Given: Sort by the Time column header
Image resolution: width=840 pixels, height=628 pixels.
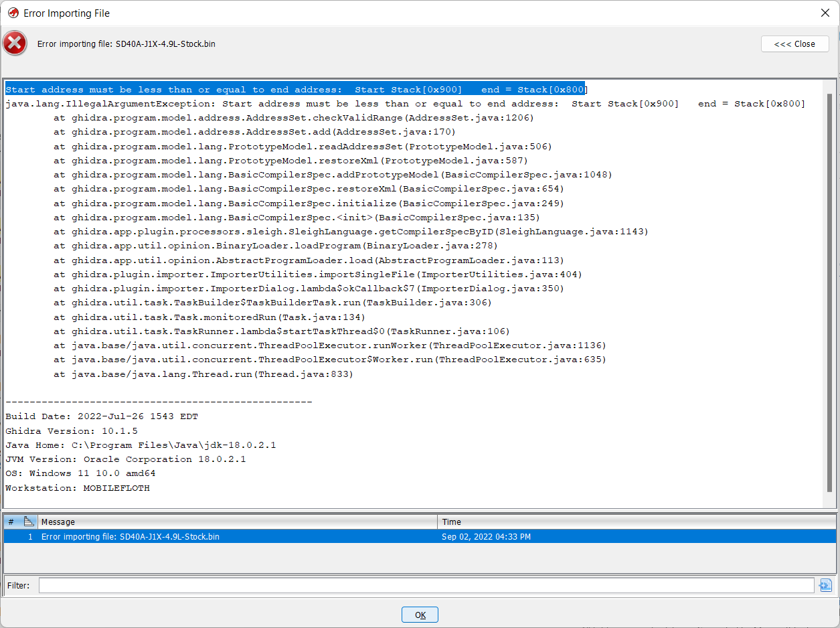Looking at the screenshot, I should click(637, 522).
